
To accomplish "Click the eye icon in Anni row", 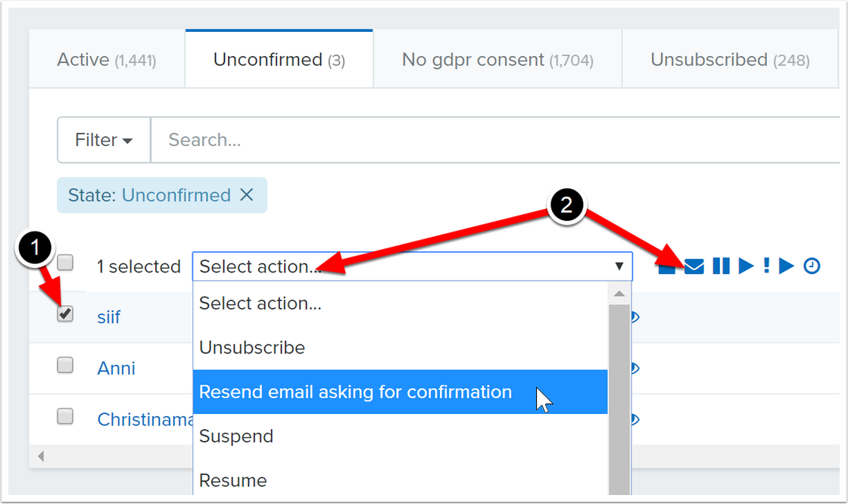I will [x=634, y=369].
